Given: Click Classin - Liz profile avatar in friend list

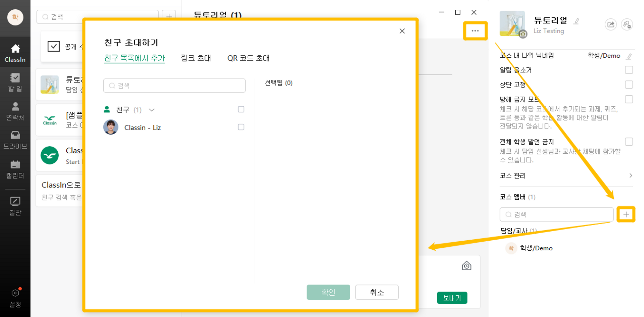Looking at the screenshot, I should tap(111, 127).
